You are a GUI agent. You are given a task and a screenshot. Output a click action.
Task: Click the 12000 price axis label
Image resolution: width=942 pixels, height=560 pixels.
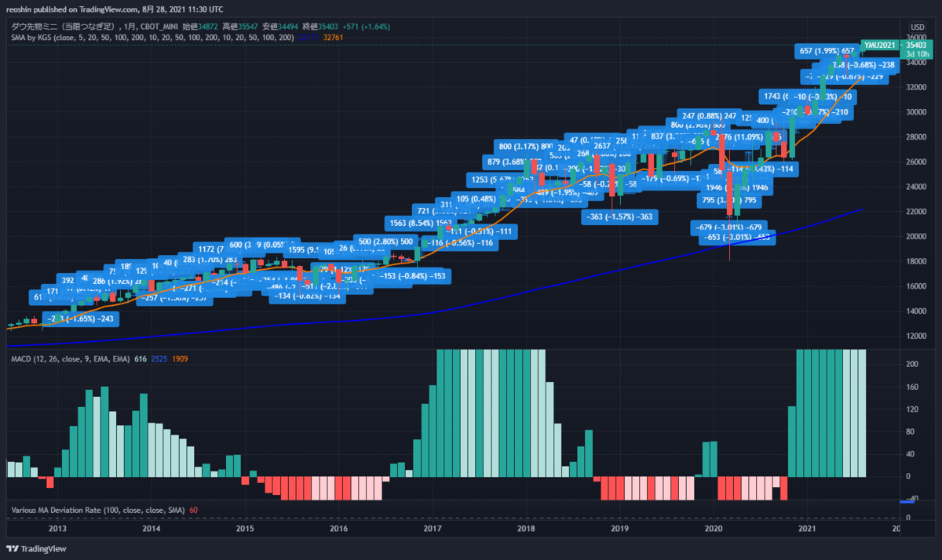point(916,337)
